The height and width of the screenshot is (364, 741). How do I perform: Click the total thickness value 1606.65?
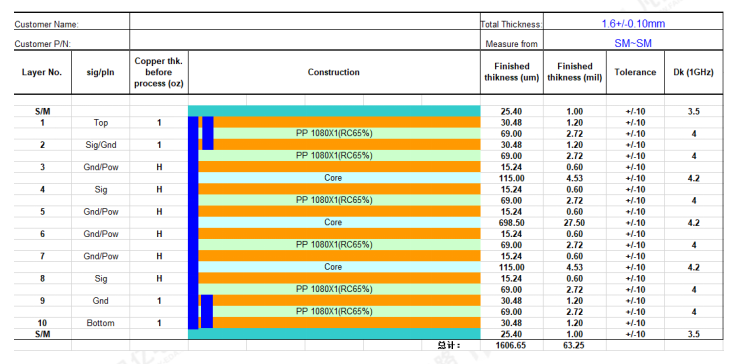point(512,345)
